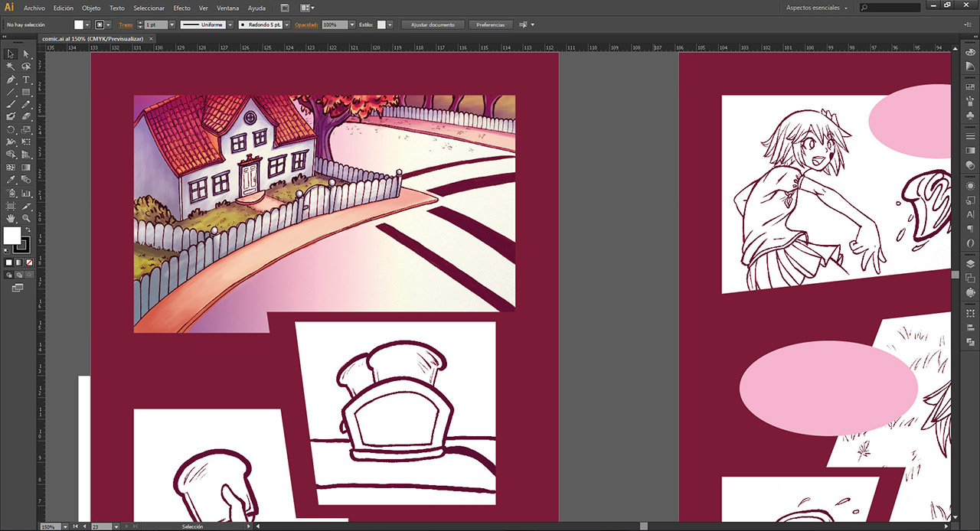Set the paint mode to None
Image resolution: width=980 pixels, height=531 pixels.
click(x=29, y=262)
